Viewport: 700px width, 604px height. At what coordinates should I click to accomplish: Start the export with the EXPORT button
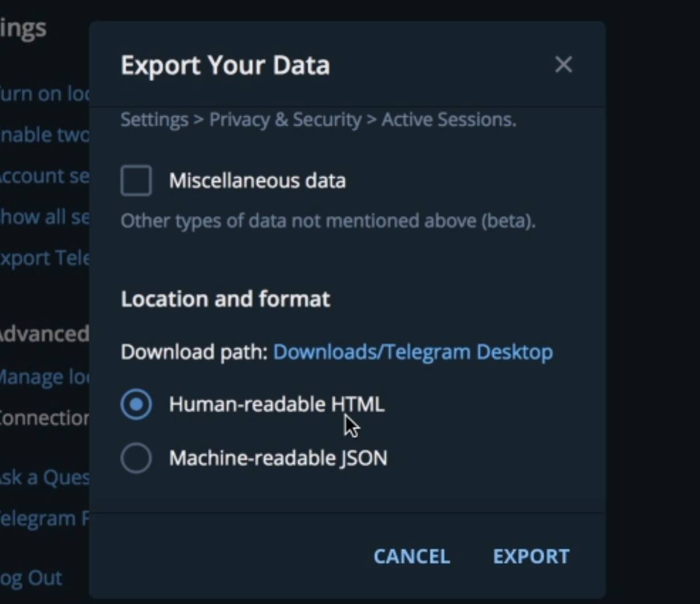pyautogui.click(x=531, y=556)
